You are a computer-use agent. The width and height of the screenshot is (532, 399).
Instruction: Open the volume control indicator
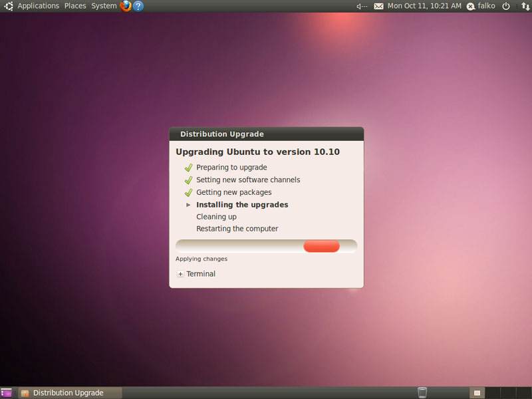coord(362,6)
